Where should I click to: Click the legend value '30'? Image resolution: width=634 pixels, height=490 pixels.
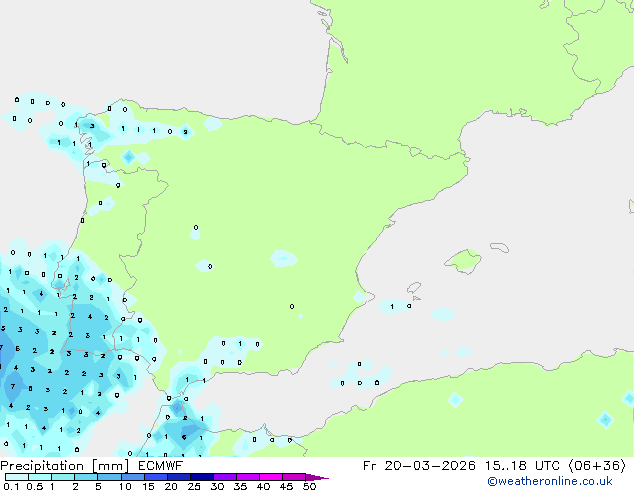(x=217, y=486)
